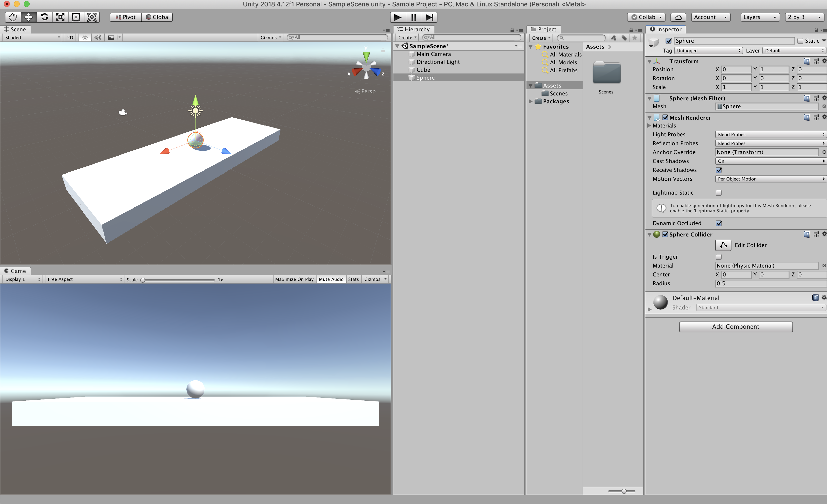
Task: Select Sphere object in Hierarchy panel
Action: [x=425, y=77]
